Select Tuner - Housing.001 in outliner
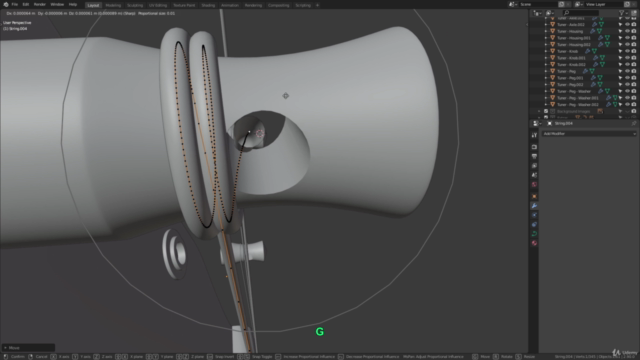The image size is (640, 360). point(573,38)
